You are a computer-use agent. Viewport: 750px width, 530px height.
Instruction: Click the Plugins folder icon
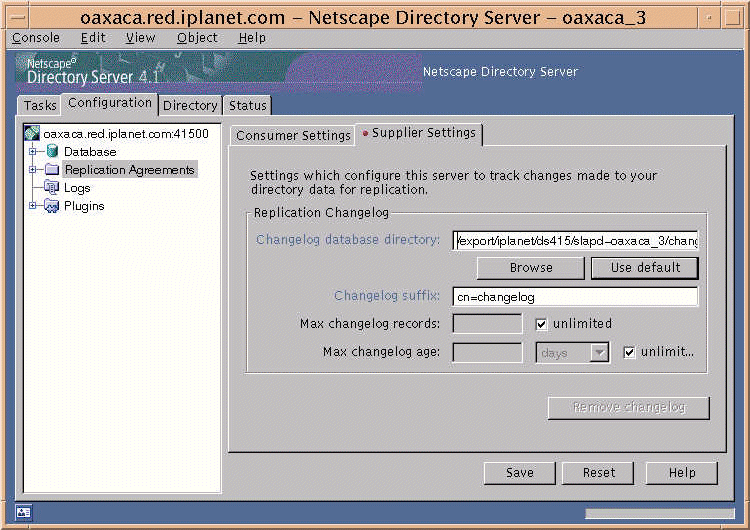click(x=52, y=206)
